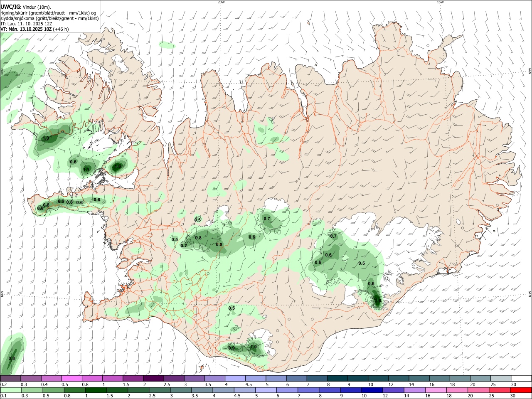Pick the navy blue swatch at 10 in rain legend
The height and width of the screenshot is (399, 532).
pos(372,390)
